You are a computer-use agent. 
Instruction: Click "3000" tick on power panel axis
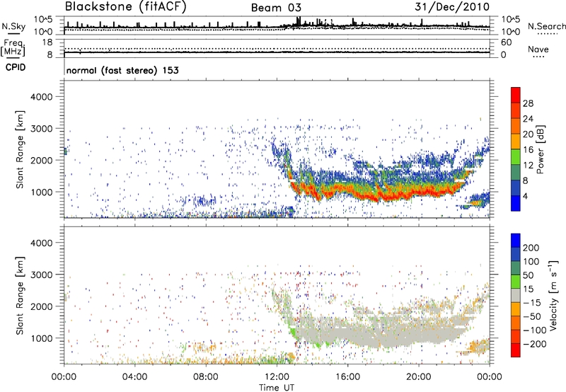click(42, 129)
